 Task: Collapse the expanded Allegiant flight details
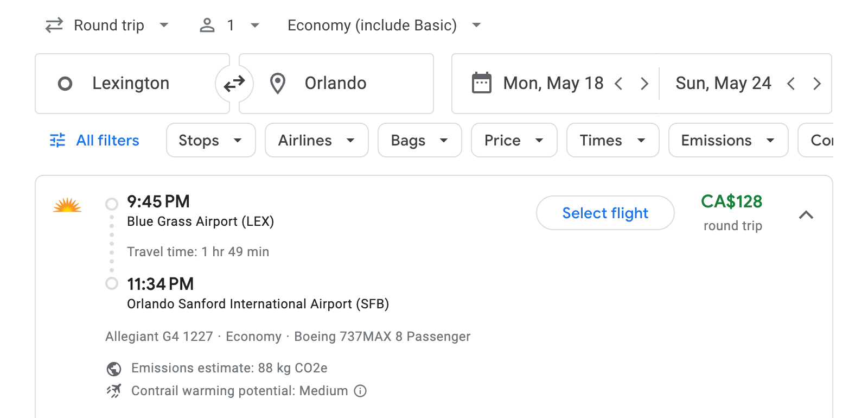click(x=807, y=215)
